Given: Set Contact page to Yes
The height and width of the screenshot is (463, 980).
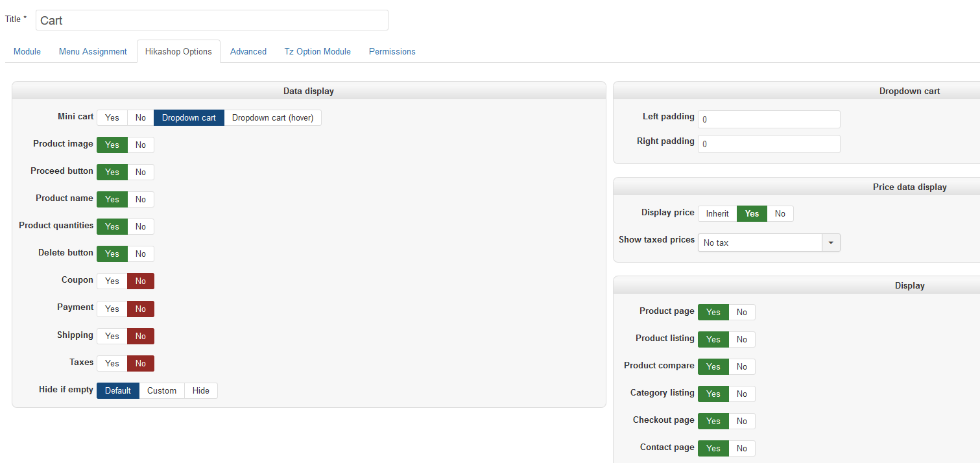Looking at the screenshot, I should click(x=713, y=448).
